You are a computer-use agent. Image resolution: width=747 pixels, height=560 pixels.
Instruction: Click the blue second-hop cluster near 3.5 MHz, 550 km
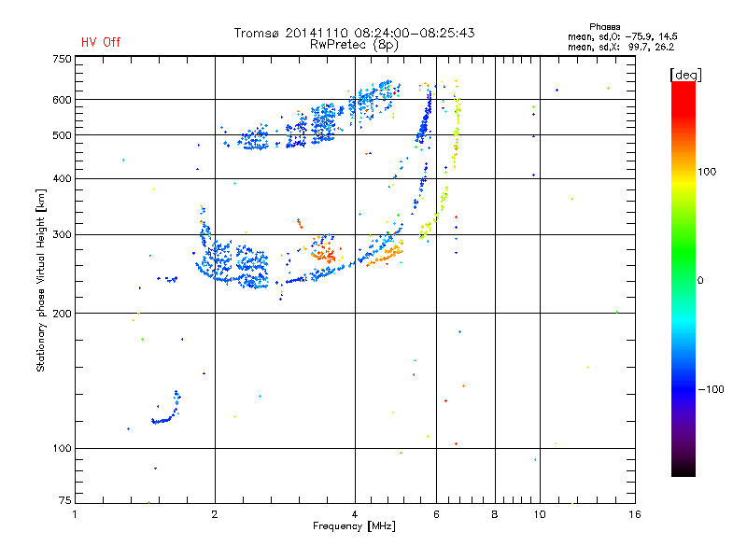(323, 123)
